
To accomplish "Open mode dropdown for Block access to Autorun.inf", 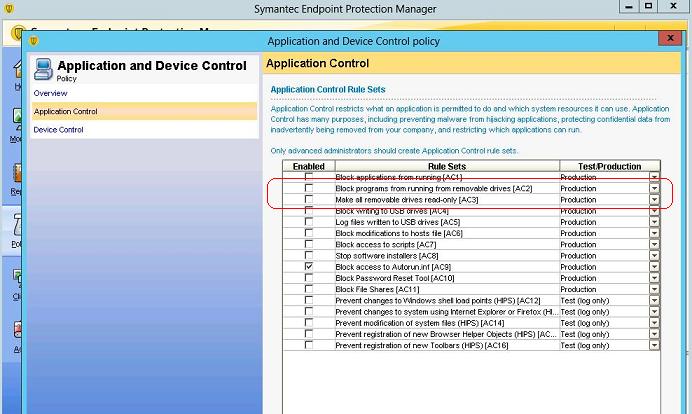I will (654, 267).
